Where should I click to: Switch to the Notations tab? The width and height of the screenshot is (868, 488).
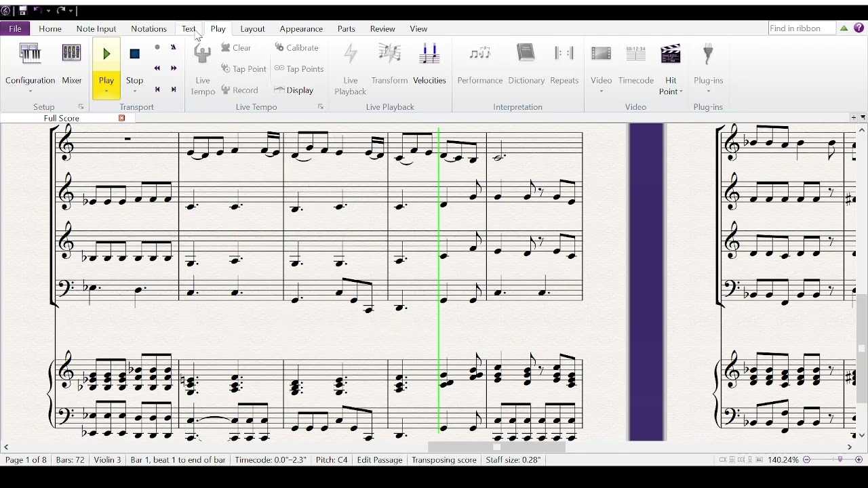[149, 28]
